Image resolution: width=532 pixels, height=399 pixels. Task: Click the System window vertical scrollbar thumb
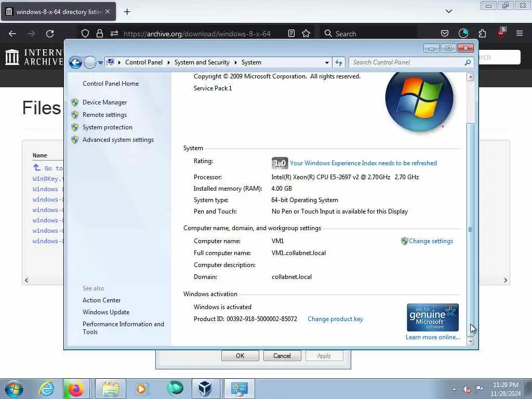(x=470, y=229)
